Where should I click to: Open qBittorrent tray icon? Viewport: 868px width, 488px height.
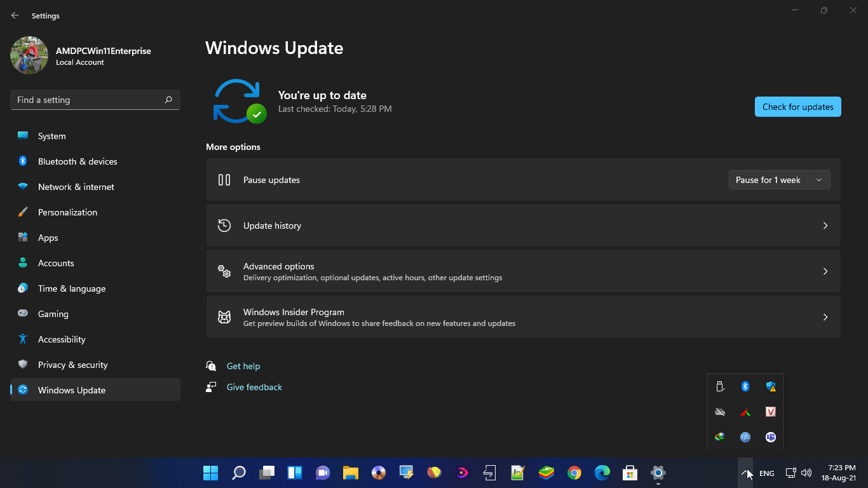tap(745, 437)
